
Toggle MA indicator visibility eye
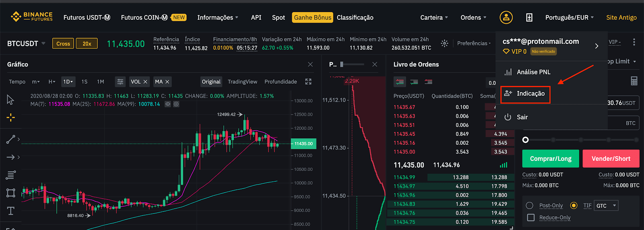click(168, 104)
